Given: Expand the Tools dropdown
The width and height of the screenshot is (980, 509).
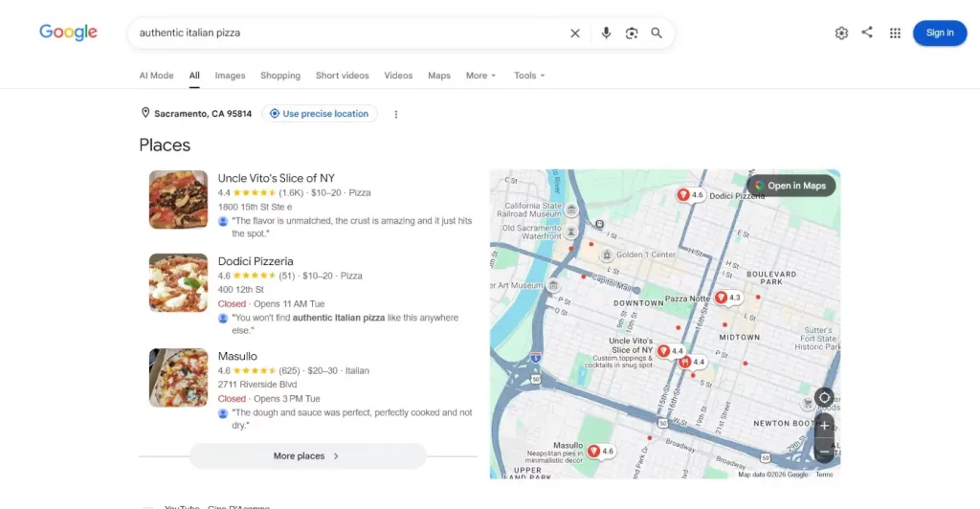Looking at the screenshot, I should pos(529,76).
